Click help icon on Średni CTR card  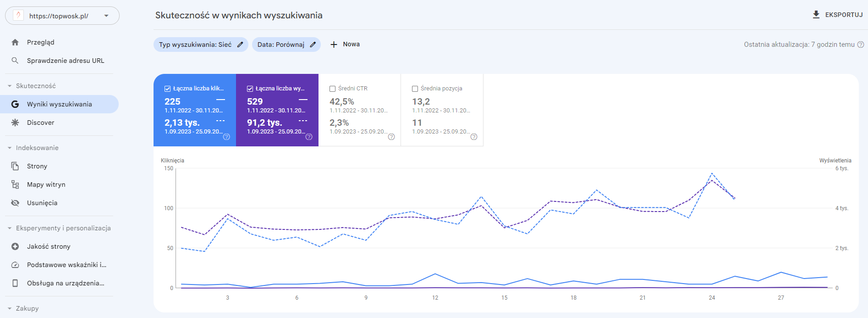click(391, 137)
